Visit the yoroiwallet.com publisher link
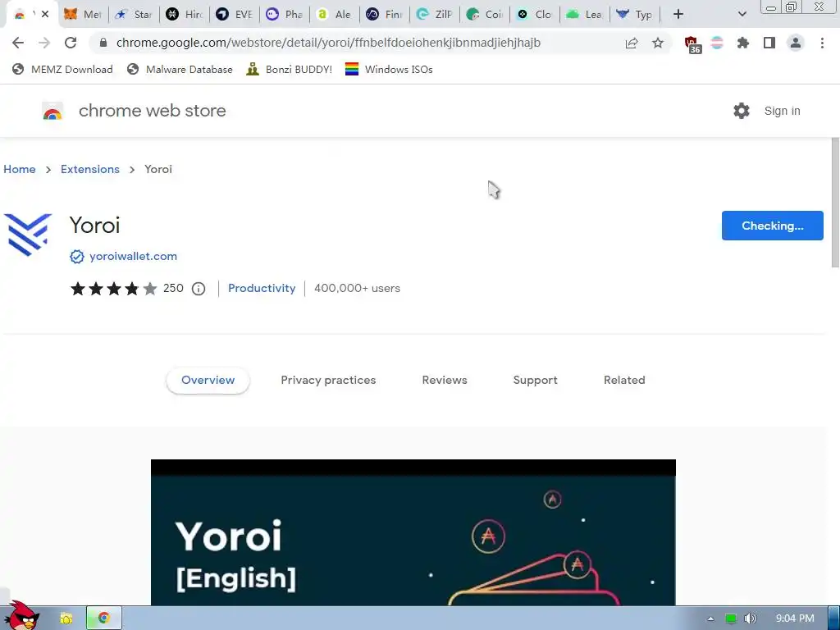Screen dimensions: 840x630 point(134,257)
